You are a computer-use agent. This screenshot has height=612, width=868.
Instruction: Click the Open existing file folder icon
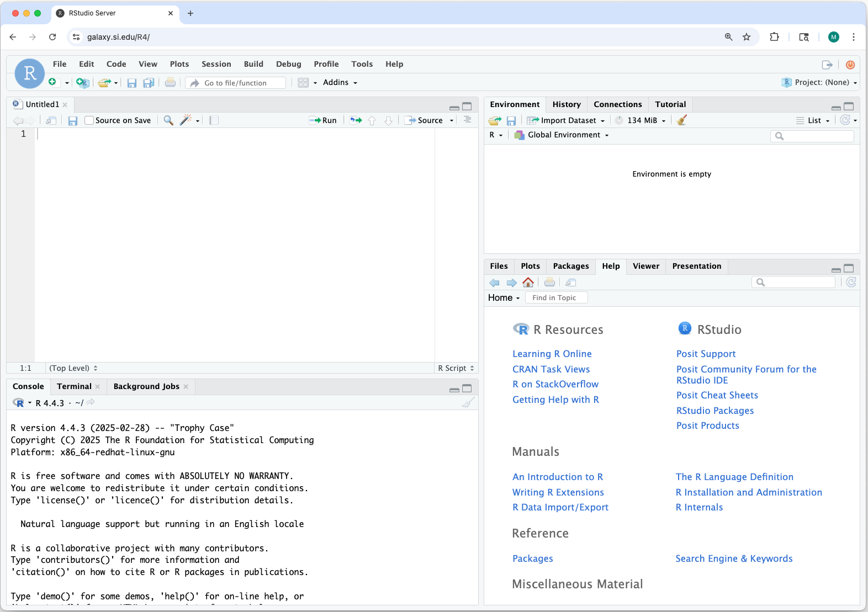pyautogui.click(x=104, y=83)
